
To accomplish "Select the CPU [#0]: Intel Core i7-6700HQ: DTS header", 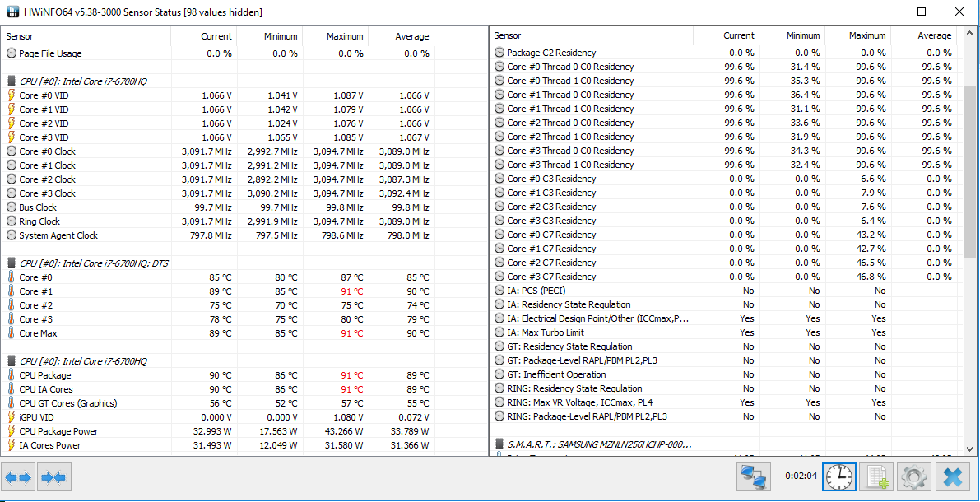I will click(x=94, y=263).
